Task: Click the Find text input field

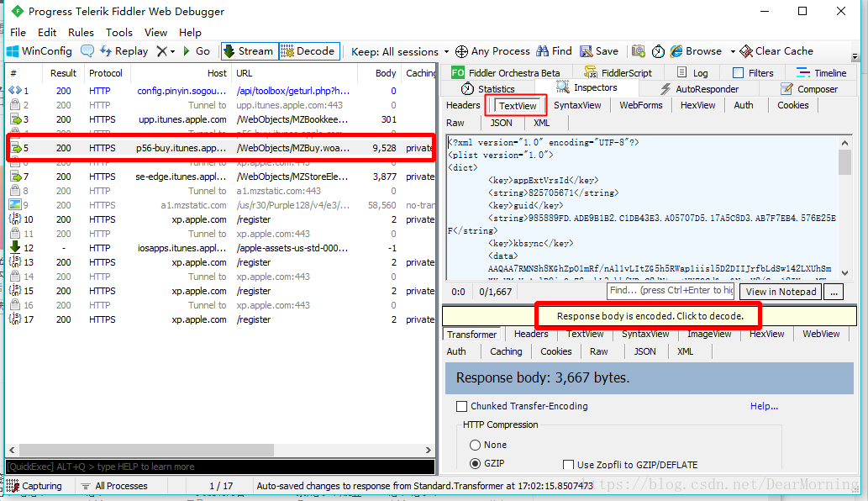Action: (671, 291)
